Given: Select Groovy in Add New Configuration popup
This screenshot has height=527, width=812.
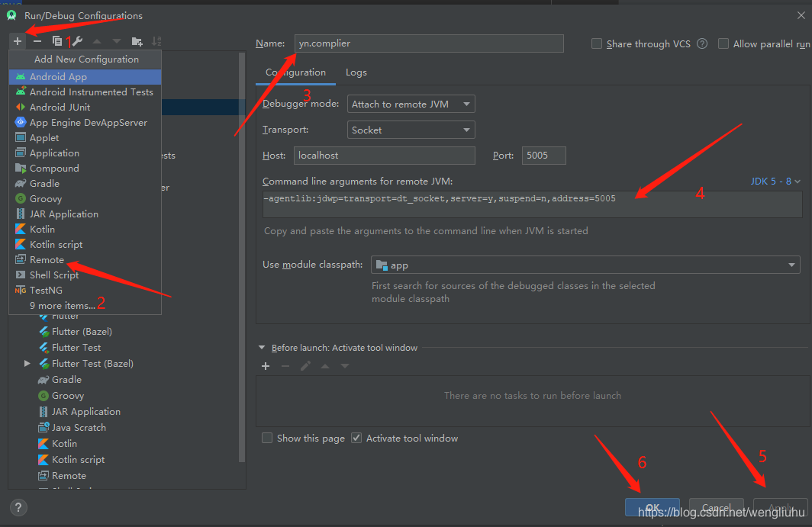Looking at the screenshot, I should (85, 199).
